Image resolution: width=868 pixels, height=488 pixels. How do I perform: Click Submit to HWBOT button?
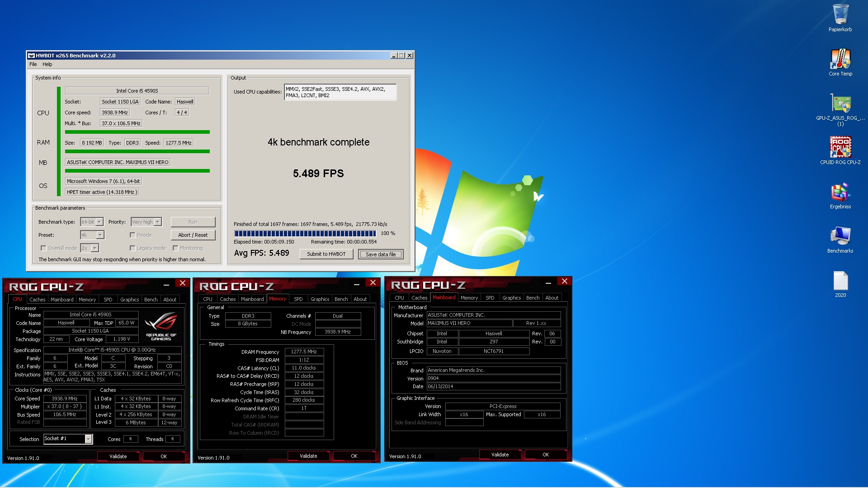[x=326, y=254]
